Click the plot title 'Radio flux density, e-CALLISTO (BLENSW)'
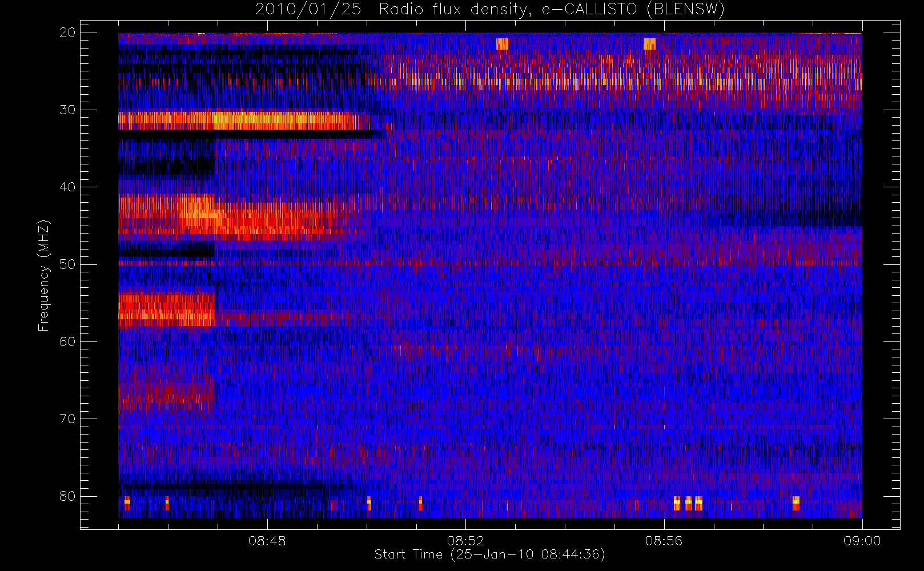Image resolution: width=924 pixels, height=571 pixels. [552, 10]
